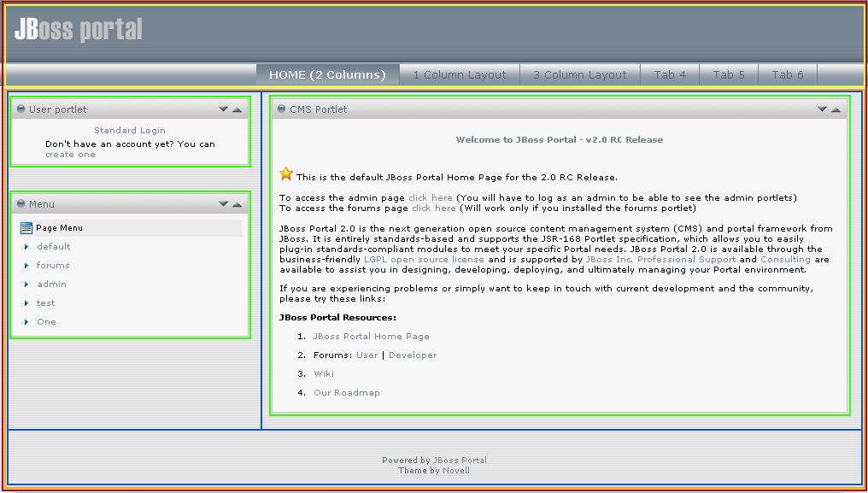Open the 1 Column Layout tab

tap(460, 75)
